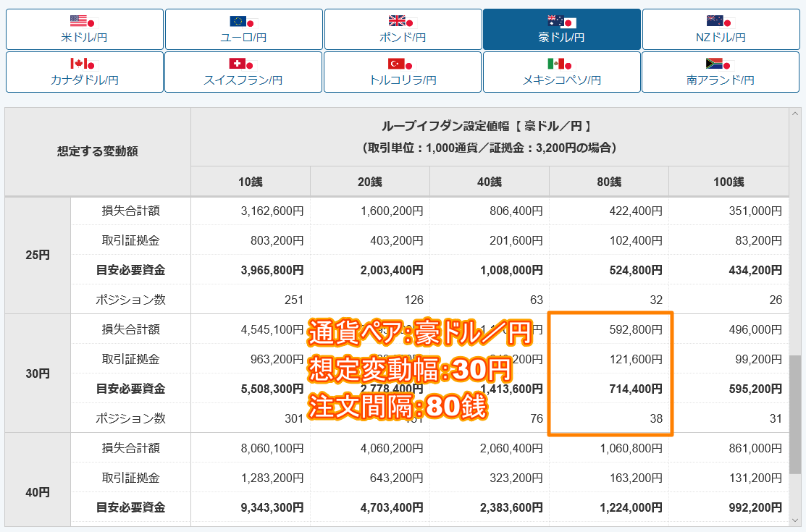Select the 米ドル/円 currency tab

(x=84, y=29)
